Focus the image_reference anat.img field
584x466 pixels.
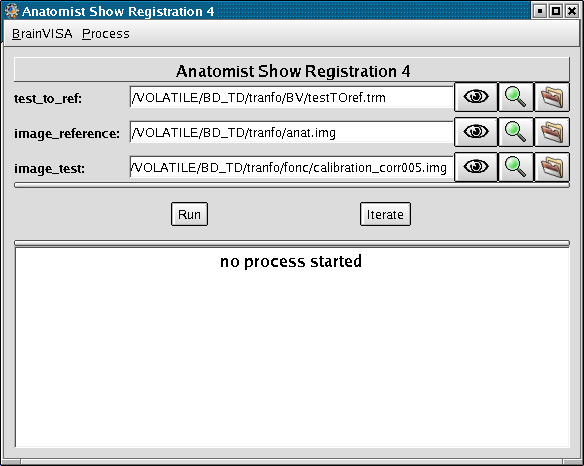(291, 132)
